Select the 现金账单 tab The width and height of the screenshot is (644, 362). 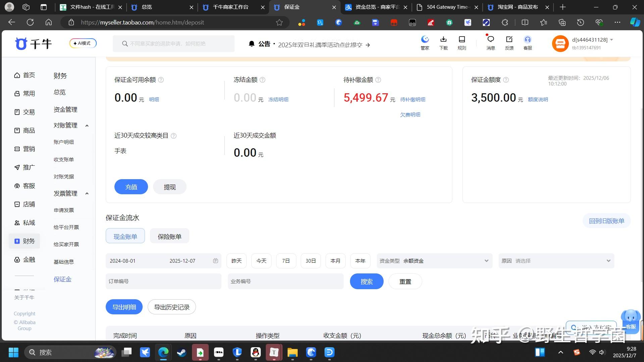pyautogui.click(x=125, y=236)
